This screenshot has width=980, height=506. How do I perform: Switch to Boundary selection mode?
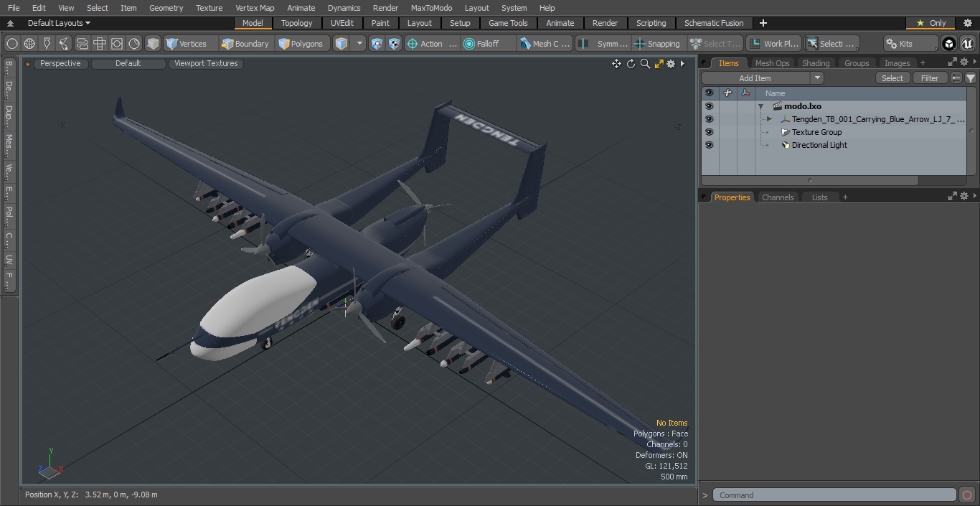tap(245, 44)
